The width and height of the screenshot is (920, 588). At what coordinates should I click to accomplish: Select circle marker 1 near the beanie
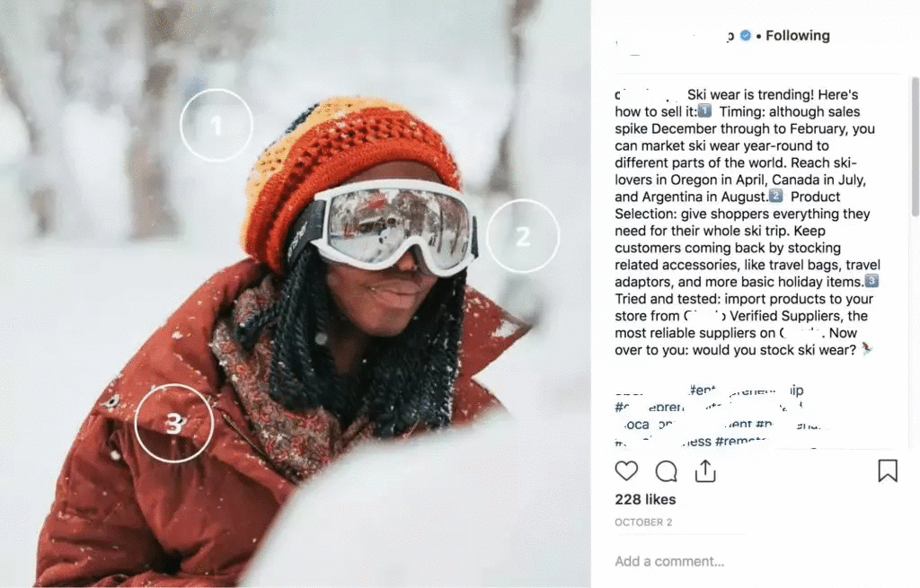(x=217, y=125)
